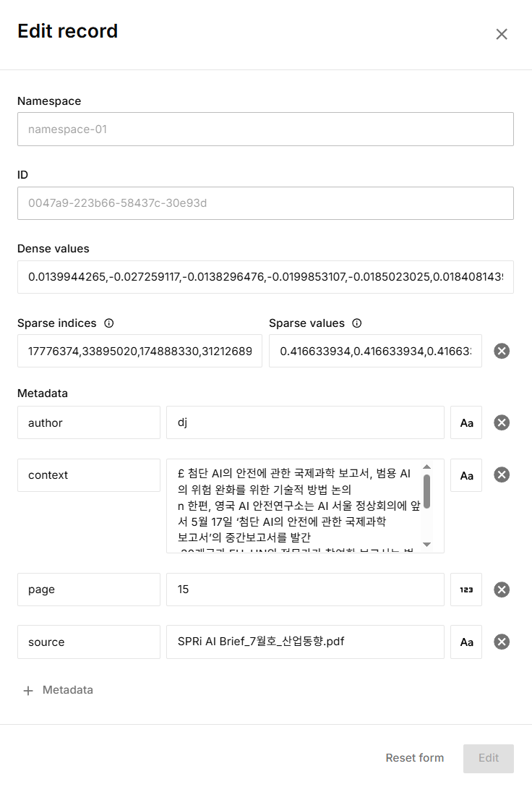Switch page field numeric type selector
Image resolution: width=532 pixels, height=787 pixels.
tap(466, 590)
